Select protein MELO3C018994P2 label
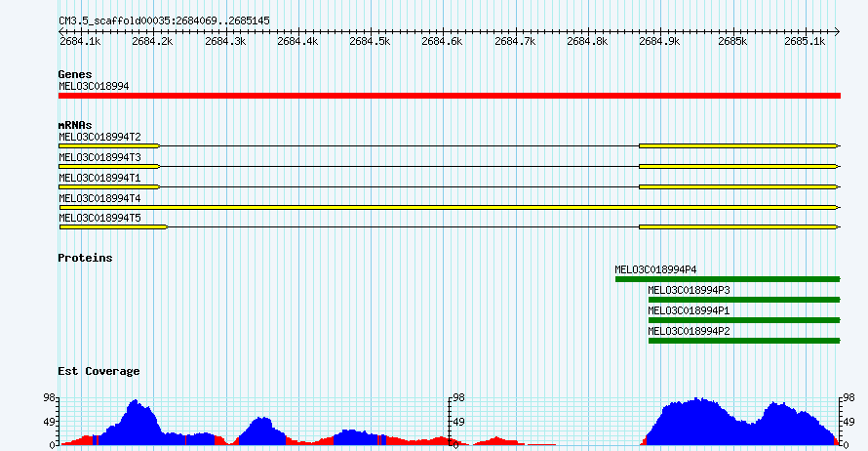Image resolution: width=868 pixels, height=451 pixels. [689, 331]
